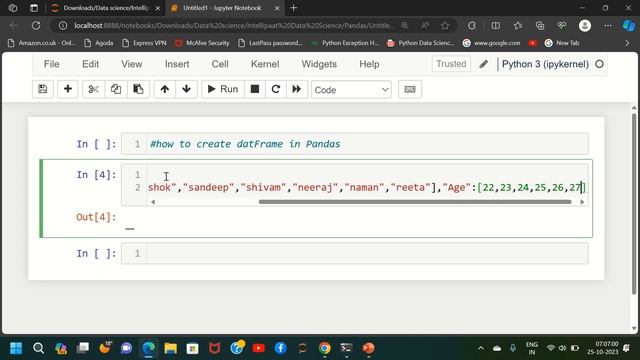
Task: Click the In [4] prompt label
Action: tap(96, 175)
